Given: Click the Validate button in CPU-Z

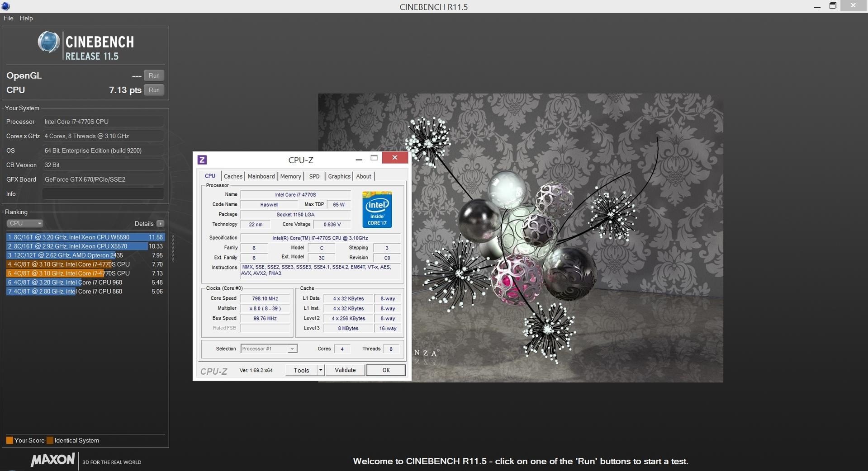Looking at the screenshot, I should pyautogui.click(x=345, y=370).
